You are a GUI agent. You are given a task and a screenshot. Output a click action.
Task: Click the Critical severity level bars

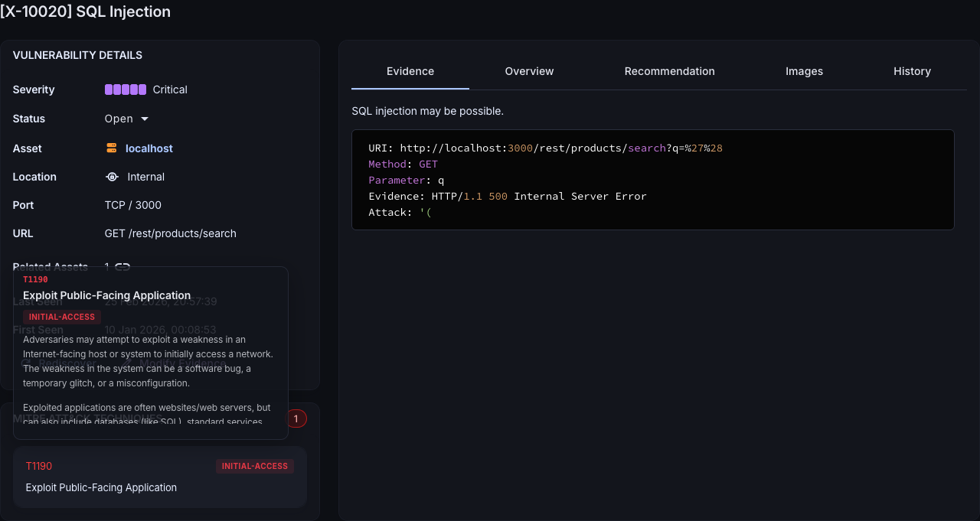[x=124, y=90]
